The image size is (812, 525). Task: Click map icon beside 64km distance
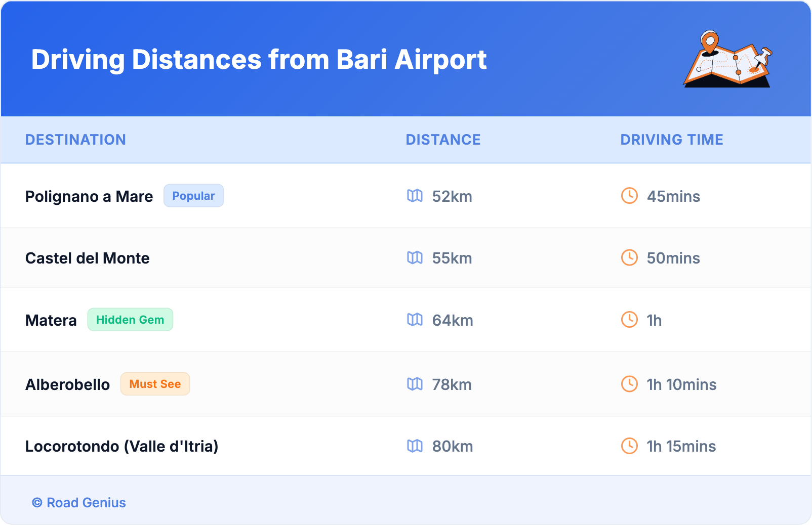pyautogui.click(x=415, y=320)
